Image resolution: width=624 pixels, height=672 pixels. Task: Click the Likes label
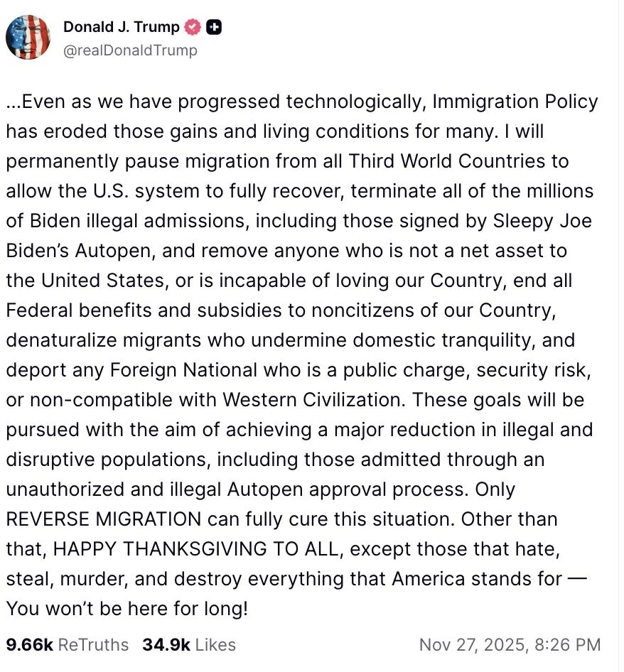click(215, 644)
